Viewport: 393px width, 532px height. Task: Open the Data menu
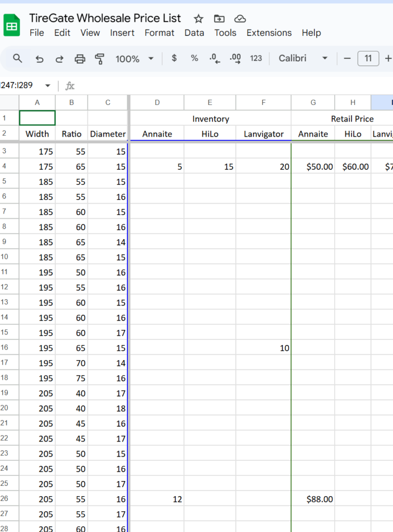click(x=194, y=33)
